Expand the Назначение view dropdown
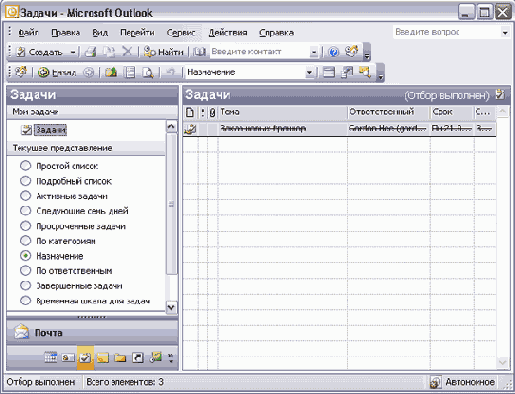Screen dimensions: 515x394 pos(309,72)
